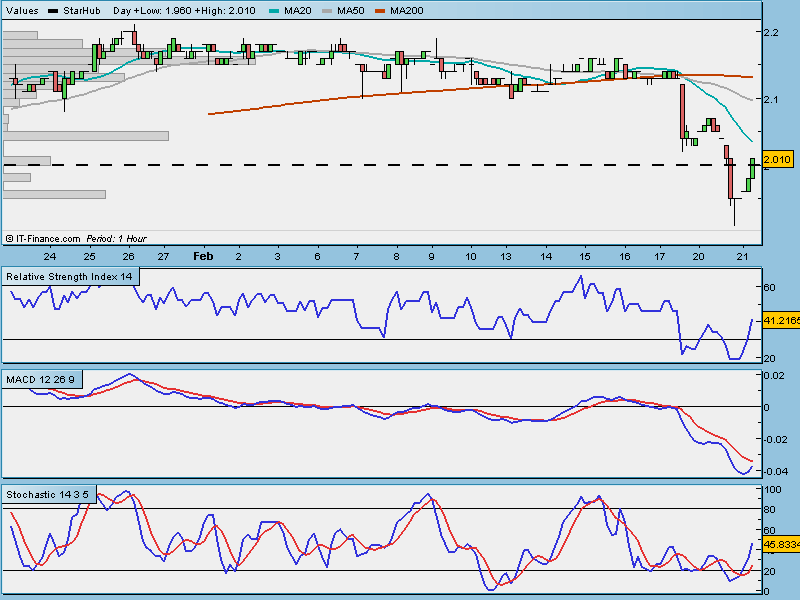
Task: Click the date 15 on the time axis
Action: (x=585, y=256)
